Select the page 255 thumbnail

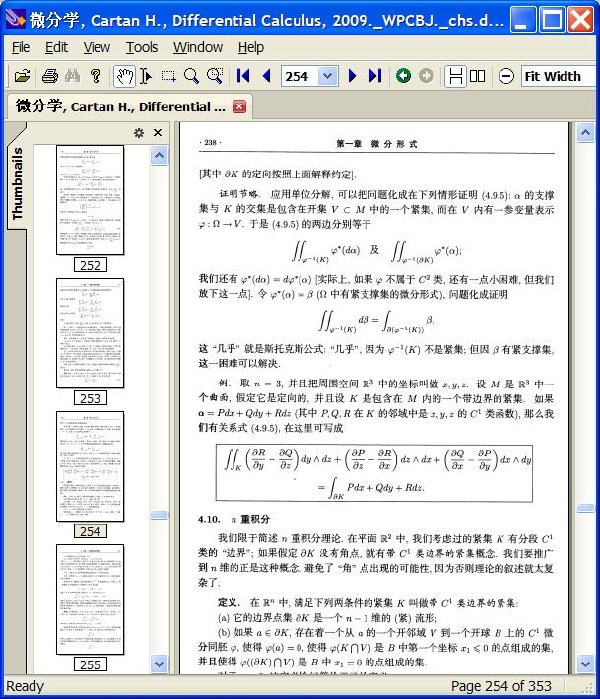90,600
